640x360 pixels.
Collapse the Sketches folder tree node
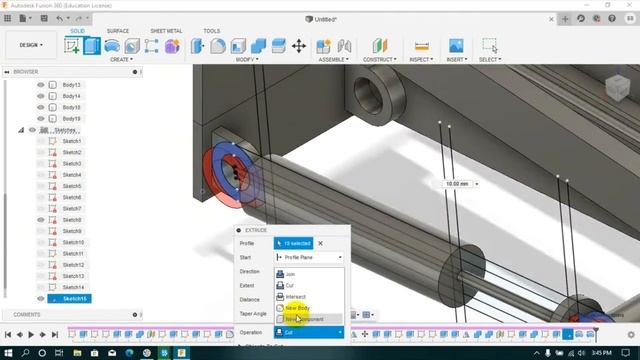(21, 130)
